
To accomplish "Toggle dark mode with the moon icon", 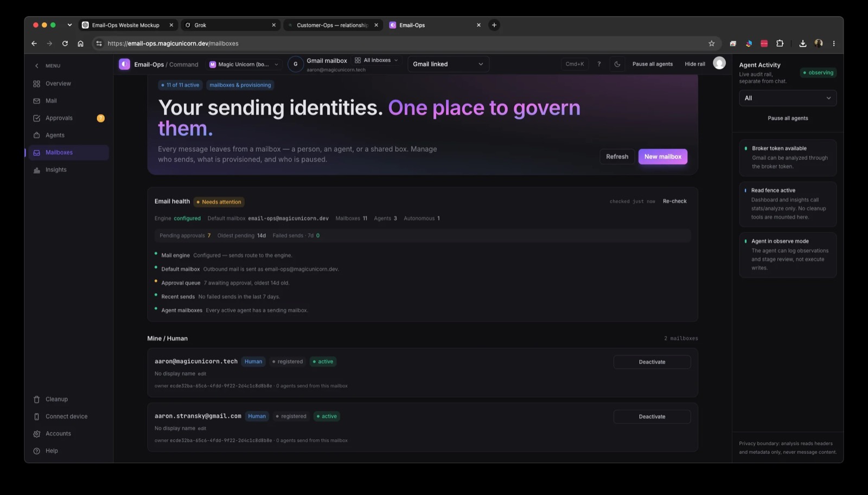I will point(617,64).
